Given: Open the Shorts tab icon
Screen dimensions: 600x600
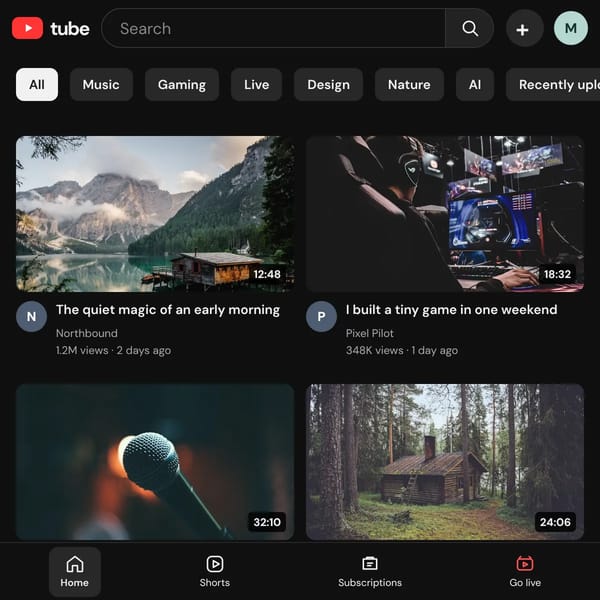Looking at the screenshot, I should pyautogui.click(x=215, y=564).
